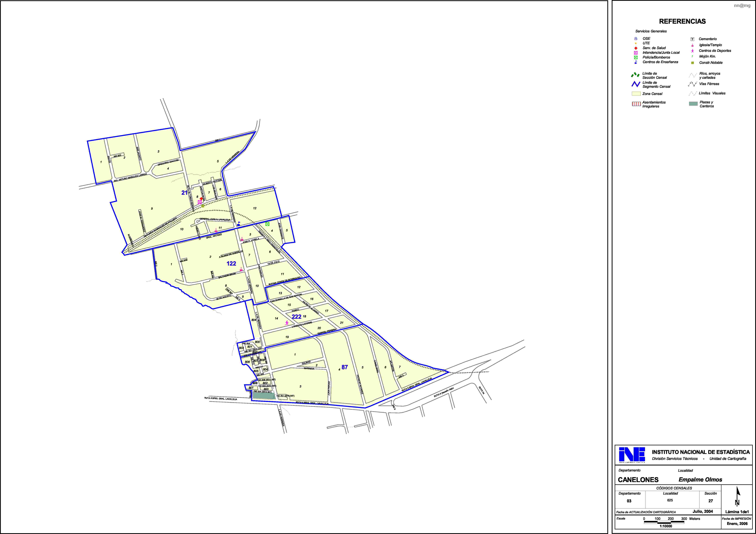Image resolution: width=756 pixels, height=534 pixels.
Task: Click the División Servicios Técnicos subtitle
Action: [675, 459]
